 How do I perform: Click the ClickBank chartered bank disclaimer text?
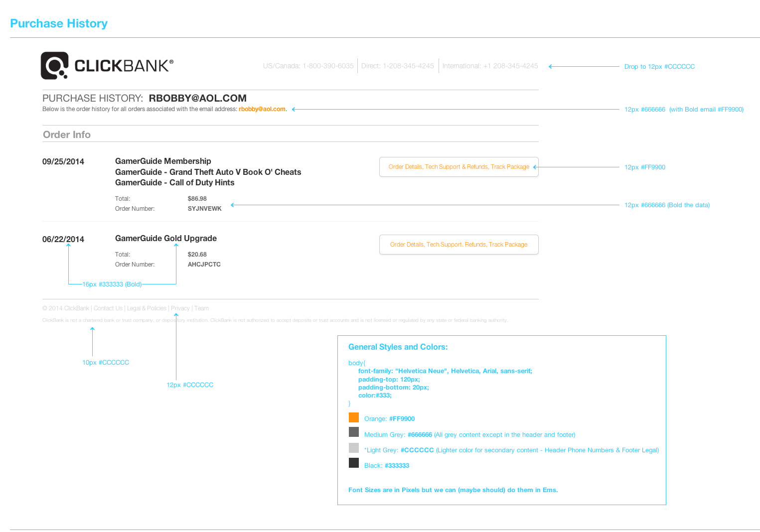(x=275, y=320)
